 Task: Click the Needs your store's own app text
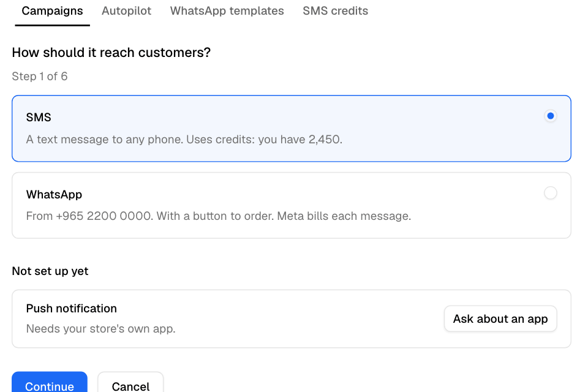[101, 328]
